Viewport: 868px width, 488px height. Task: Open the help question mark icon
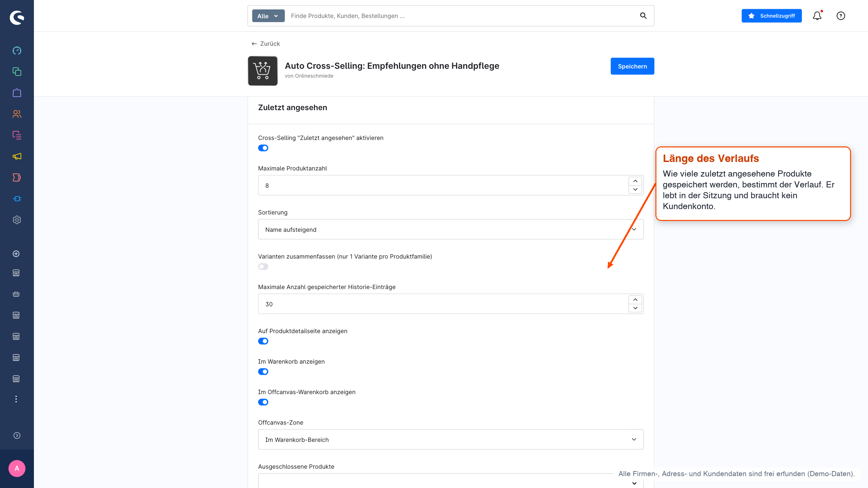841,16
